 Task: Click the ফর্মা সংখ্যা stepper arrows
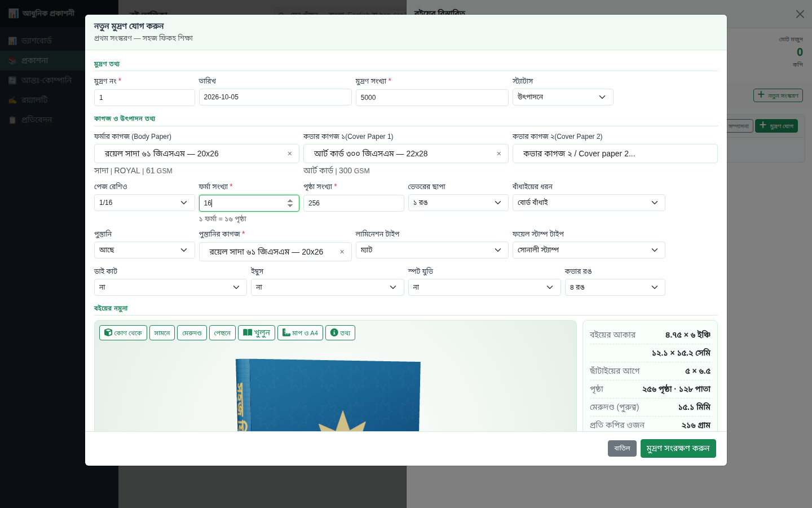(290, 203)
